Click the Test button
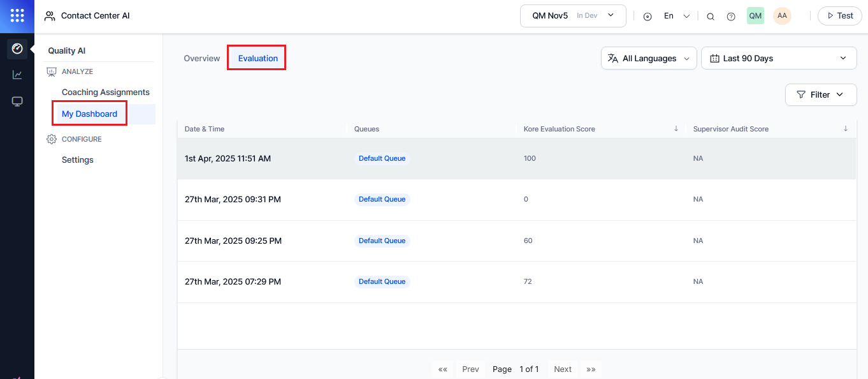Screen dimensions: 868x379 point(839,16)
